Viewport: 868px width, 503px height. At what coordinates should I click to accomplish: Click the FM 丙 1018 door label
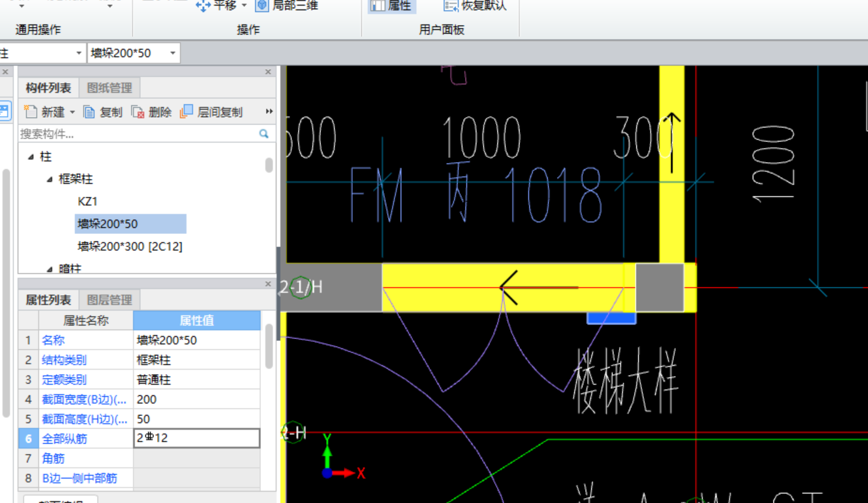click(x=475, y=195)
